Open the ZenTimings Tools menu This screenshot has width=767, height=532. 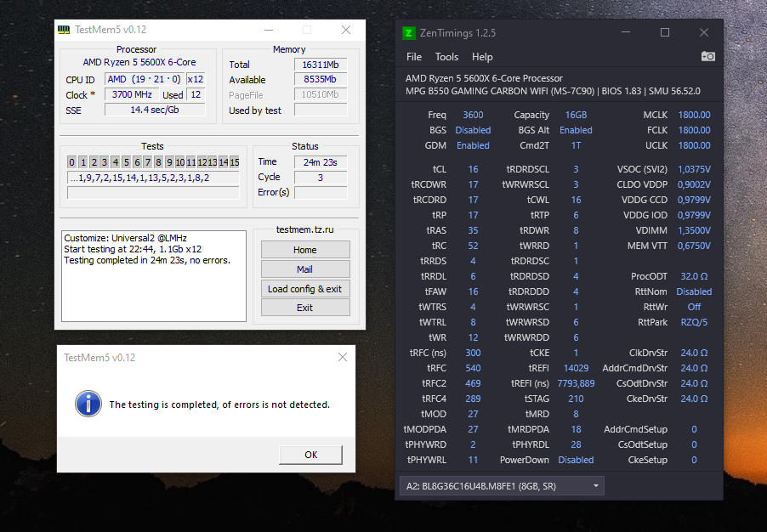point(446,57)
